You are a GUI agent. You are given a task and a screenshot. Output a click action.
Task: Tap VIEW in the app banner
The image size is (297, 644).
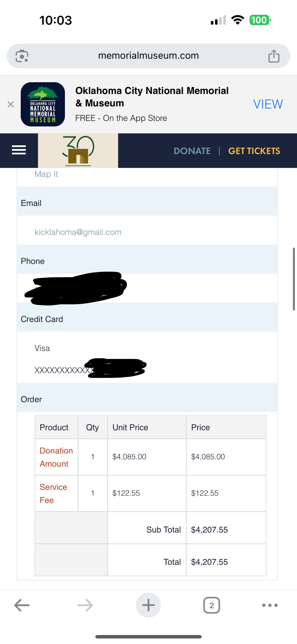[268, 104]
